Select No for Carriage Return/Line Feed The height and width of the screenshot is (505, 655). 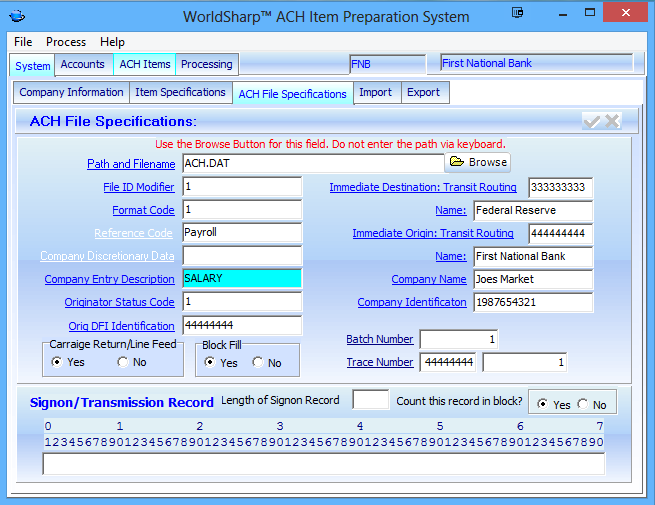123,362
